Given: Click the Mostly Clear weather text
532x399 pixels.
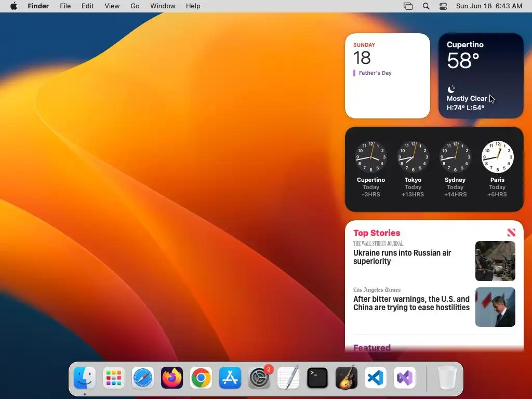Looking at the screenshot, I should coord(467,98).
